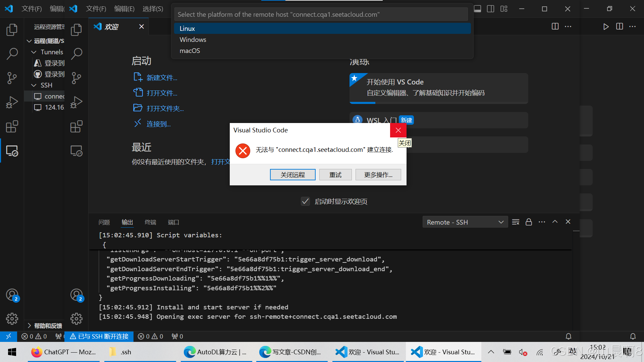Open the 选择(S) menu
The height and width of the screenshot is (362, 644).
[153, 9]
